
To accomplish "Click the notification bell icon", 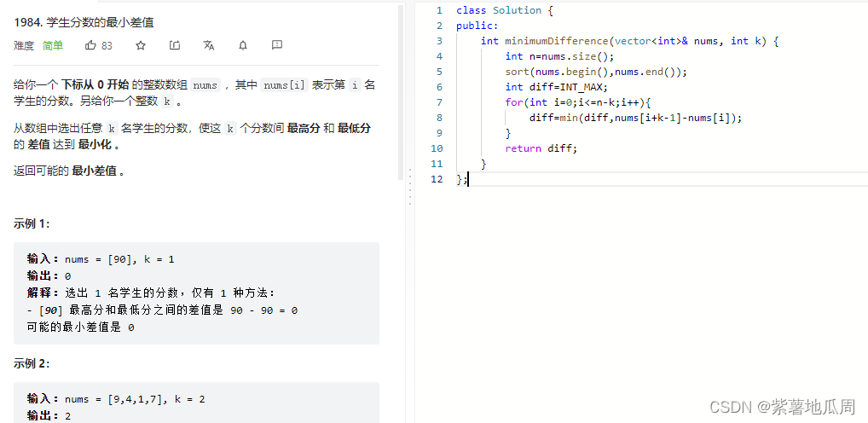I will coord(243,45).
